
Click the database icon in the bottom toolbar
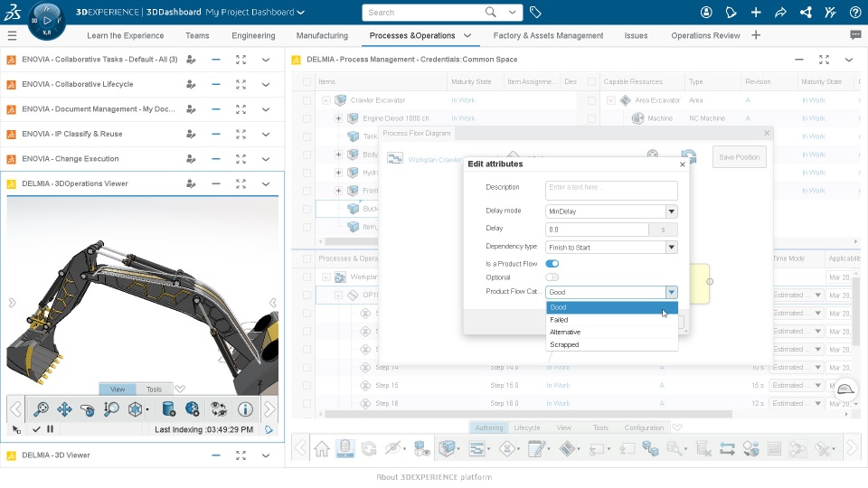pyautogui.click(x=344, y=447)
